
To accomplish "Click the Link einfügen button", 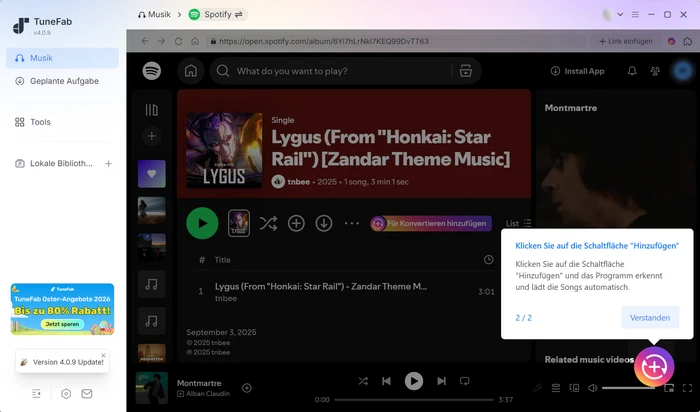I will 625,41.
